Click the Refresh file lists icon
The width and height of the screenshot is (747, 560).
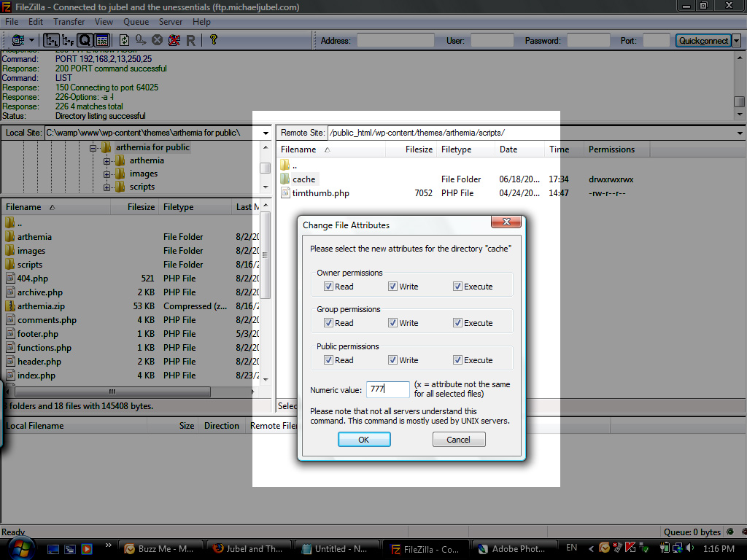[124, 41]
